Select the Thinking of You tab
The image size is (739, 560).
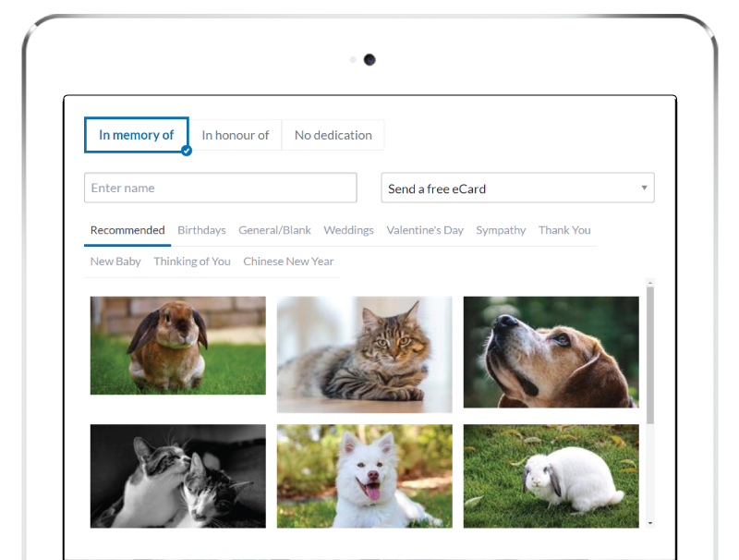coord(192,262)
